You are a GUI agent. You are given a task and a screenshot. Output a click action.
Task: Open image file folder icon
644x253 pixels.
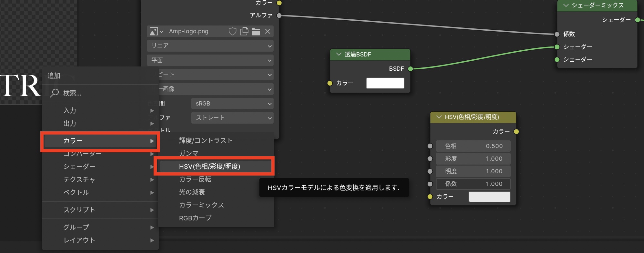(x=256, y=31)
